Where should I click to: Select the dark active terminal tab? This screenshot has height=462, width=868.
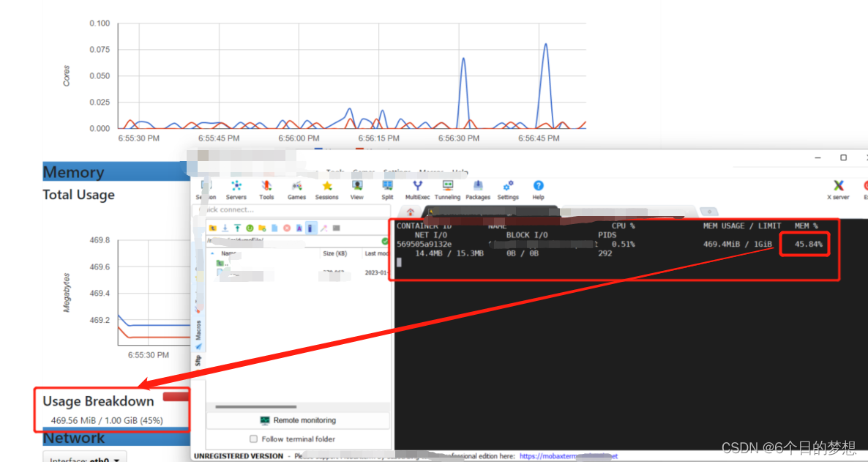tap(491, 212)
